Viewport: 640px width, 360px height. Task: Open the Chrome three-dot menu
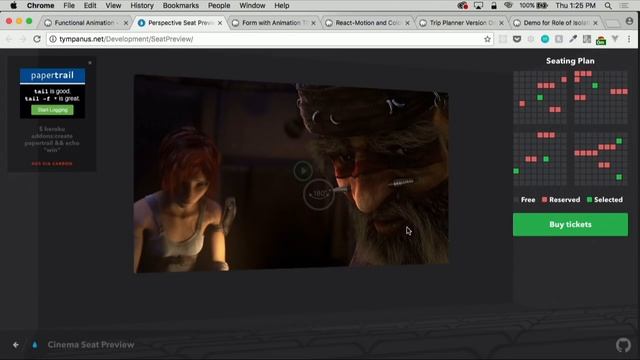[629, 39]
